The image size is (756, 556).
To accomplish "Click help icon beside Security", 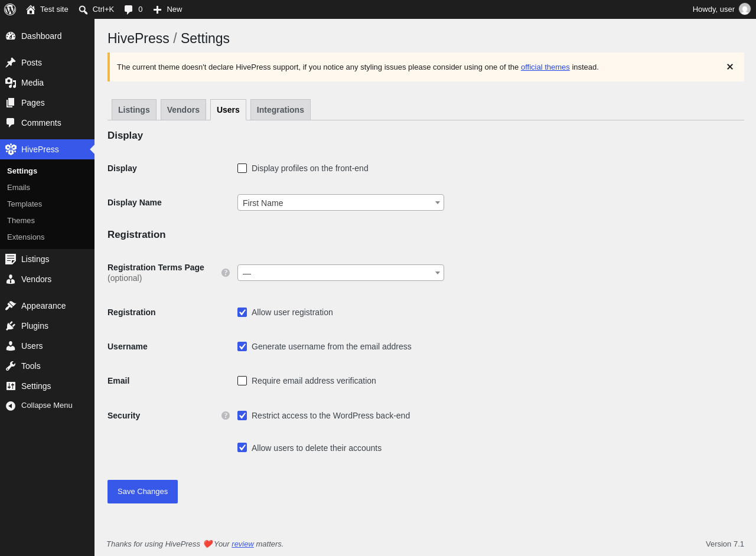I will (226, 416).
